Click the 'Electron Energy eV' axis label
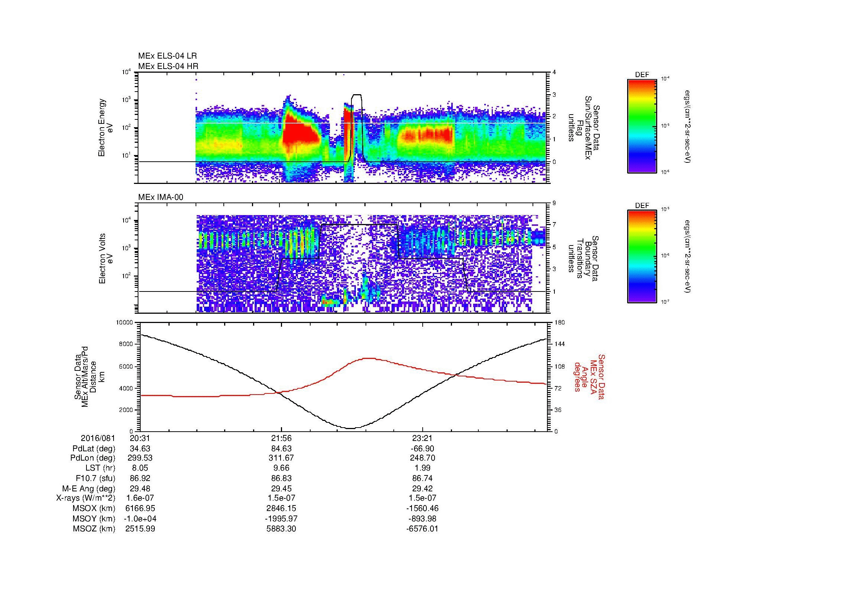The width and height of the screenshot is (868, 613). coord(105,128)
